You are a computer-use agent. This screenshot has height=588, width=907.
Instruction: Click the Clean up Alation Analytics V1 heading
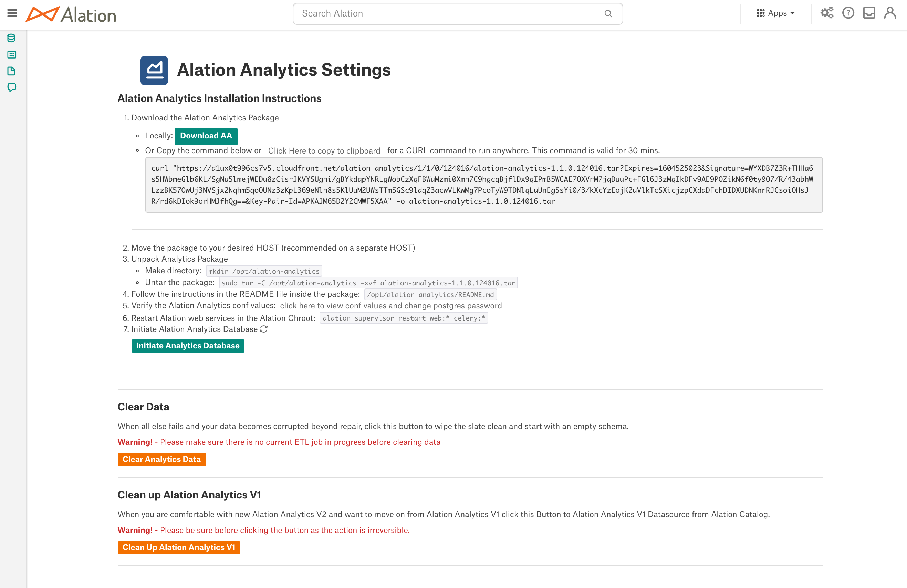click(189, 495)
